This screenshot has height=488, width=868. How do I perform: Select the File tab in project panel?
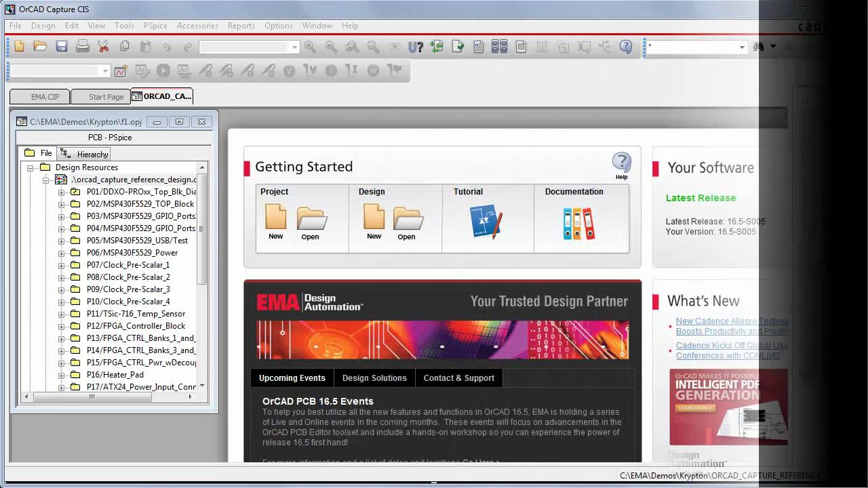tap(39, 153)
